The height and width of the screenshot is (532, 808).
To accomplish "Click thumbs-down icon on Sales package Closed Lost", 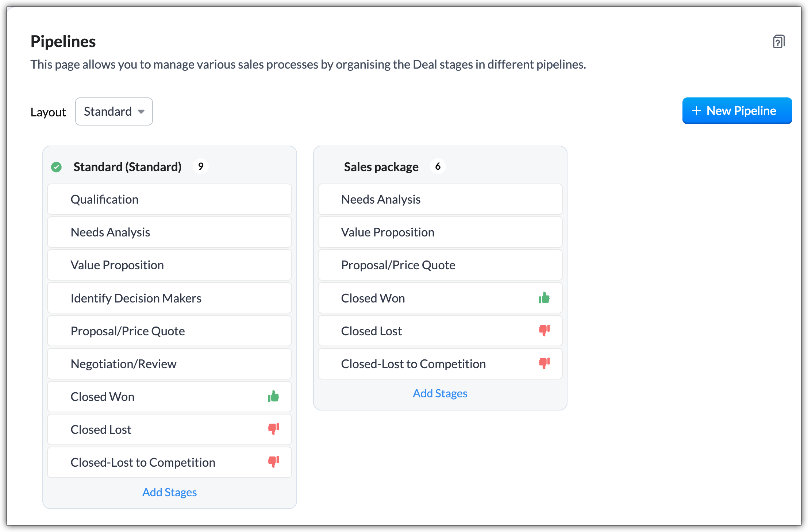I will pos(544,330).
